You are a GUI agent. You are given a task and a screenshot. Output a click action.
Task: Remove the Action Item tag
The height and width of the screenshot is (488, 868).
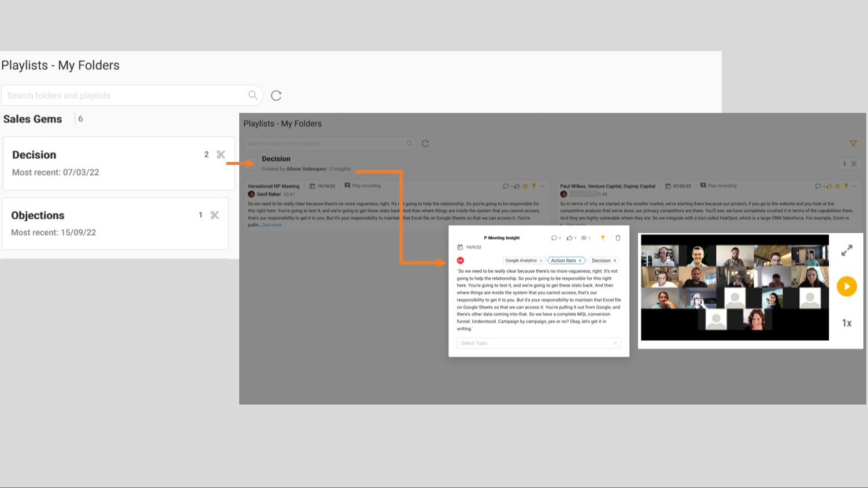580,260
